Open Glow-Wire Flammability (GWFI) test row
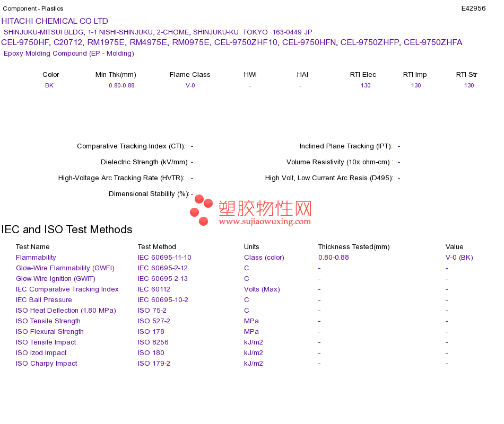The height and width of the screenshot is (424, 504). [x=65, y=268]
